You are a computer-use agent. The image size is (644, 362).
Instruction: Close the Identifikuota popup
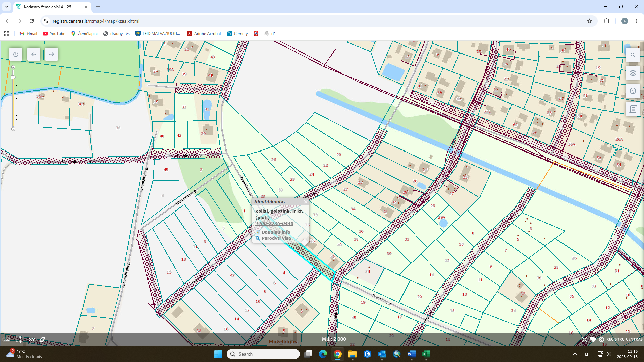[x=306, y=202]
